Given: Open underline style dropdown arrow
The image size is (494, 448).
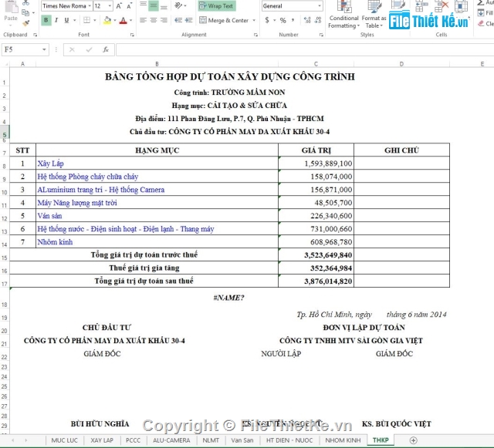Looking at the screenshot, I should 75,20.
